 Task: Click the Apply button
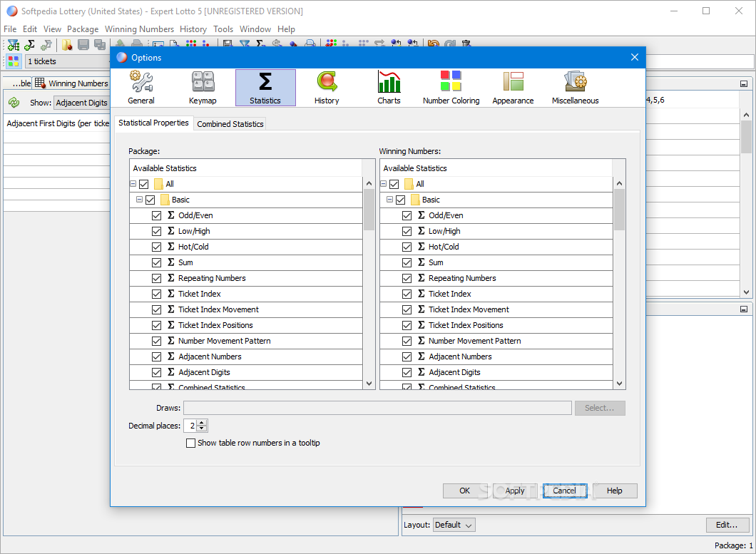click(x=515, y=491)
